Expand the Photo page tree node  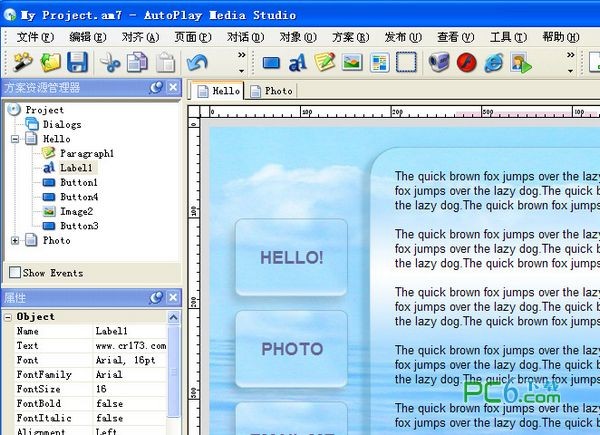15,240
